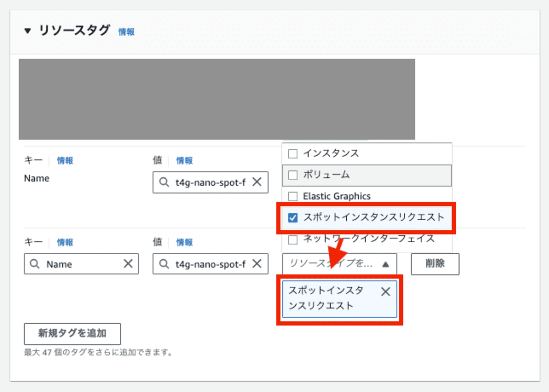Check the ボリューム option

tap(293, 175)
